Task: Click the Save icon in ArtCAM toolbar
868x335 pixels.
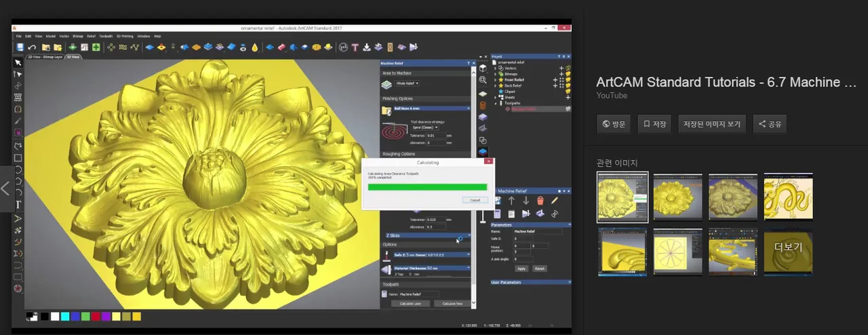Action: click(x=20, y=47)
